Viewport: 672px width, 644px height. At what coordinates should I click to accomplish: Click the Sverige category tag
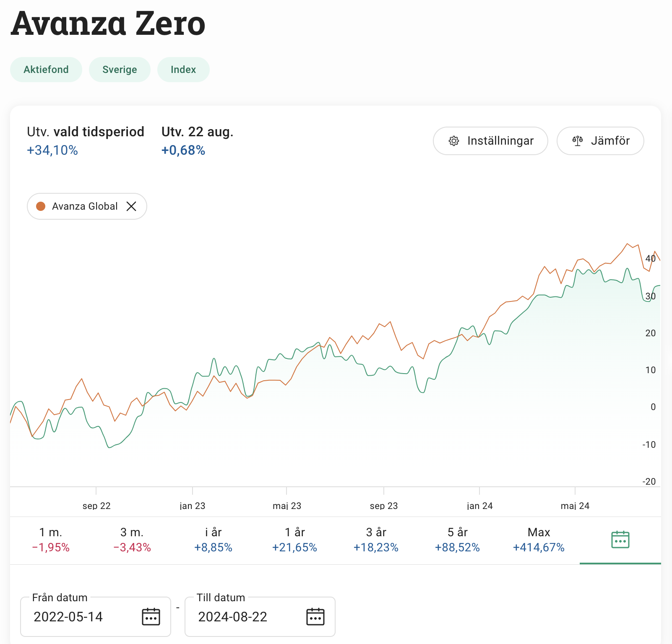[120, 70]
